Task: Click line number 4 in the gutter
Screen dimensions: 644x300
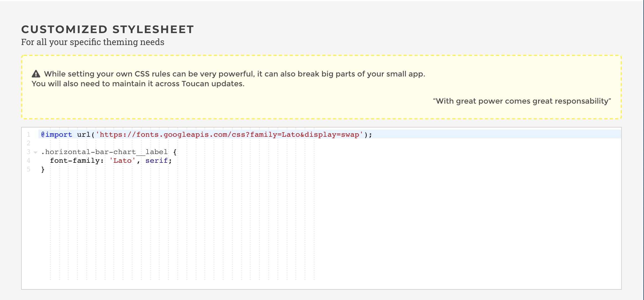Action: click(x=28, y=161)
